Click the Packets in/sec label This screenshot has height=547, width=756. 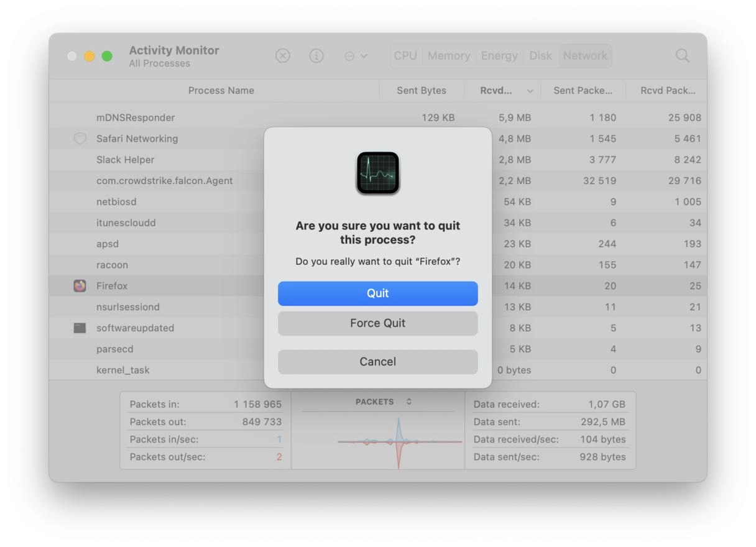click(164, 439)
